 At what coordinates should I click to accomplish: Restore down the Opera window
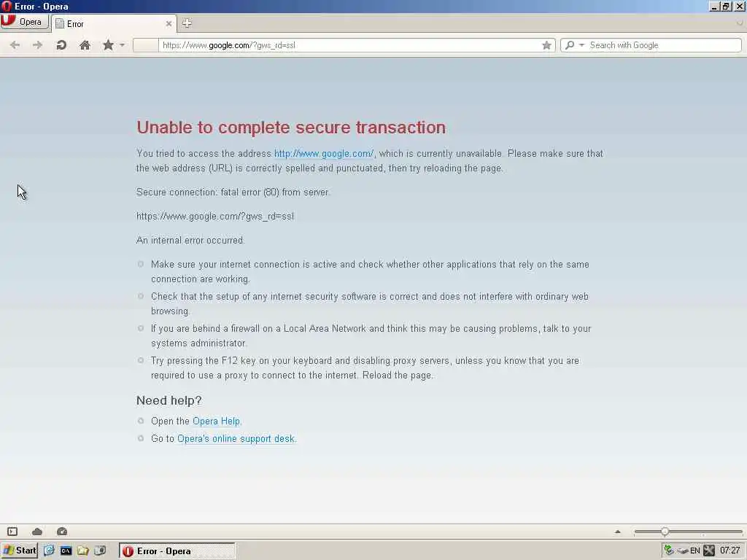coord(726,7)
